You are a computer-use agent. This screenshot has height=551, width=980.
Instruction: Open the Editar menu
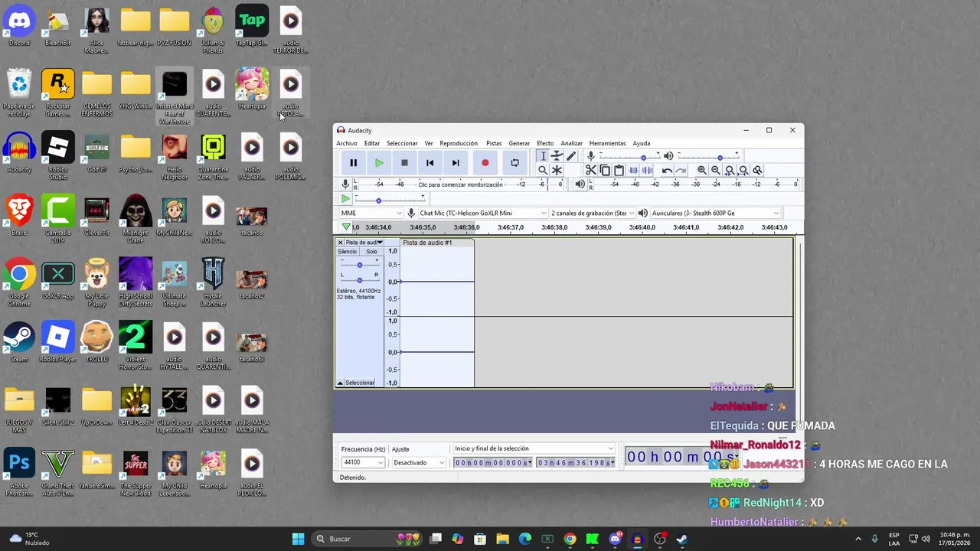click(372, 143)
